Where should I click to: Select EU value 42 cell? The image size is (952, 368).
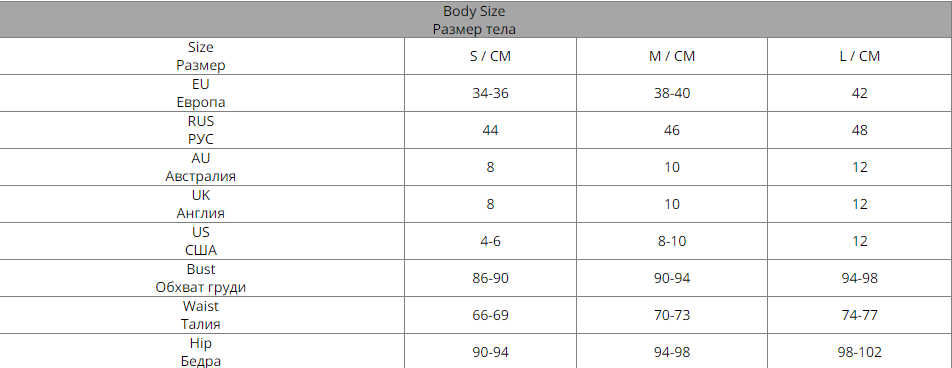860,94
